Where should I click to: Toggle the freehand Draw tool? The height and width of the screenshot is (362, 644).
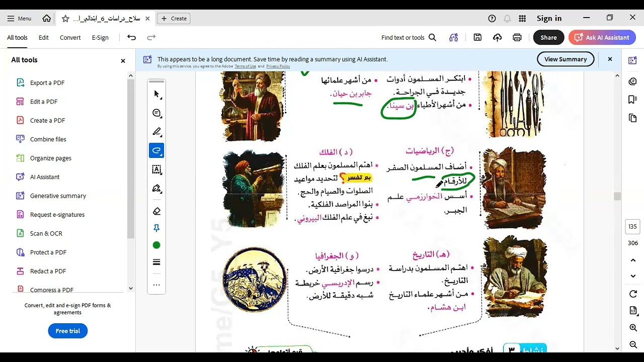[156, 150]
